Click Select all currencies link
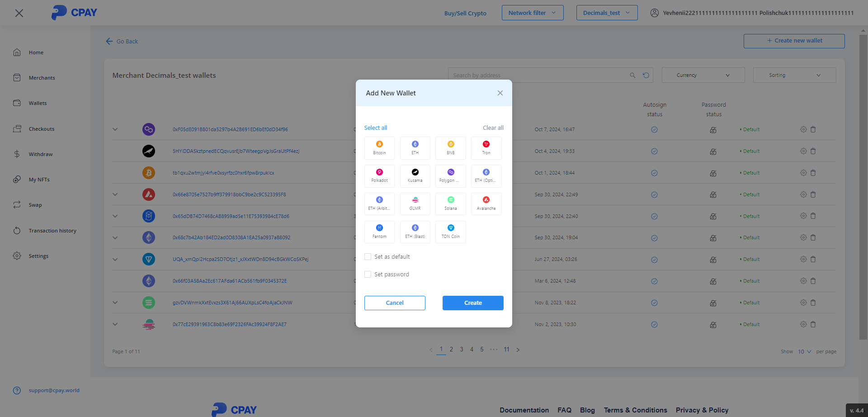868x417 pixels. (x=376, y=128)
